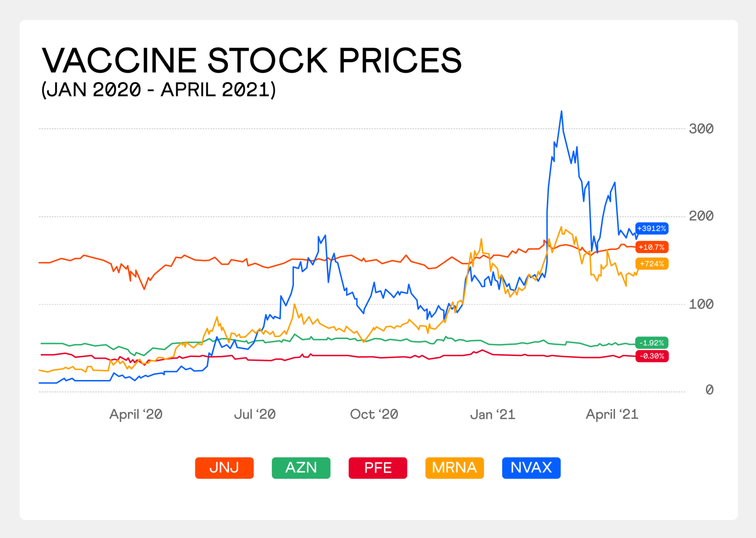
Task: Select the +10.7% JNJ change badge
Action: coord(652,247)
